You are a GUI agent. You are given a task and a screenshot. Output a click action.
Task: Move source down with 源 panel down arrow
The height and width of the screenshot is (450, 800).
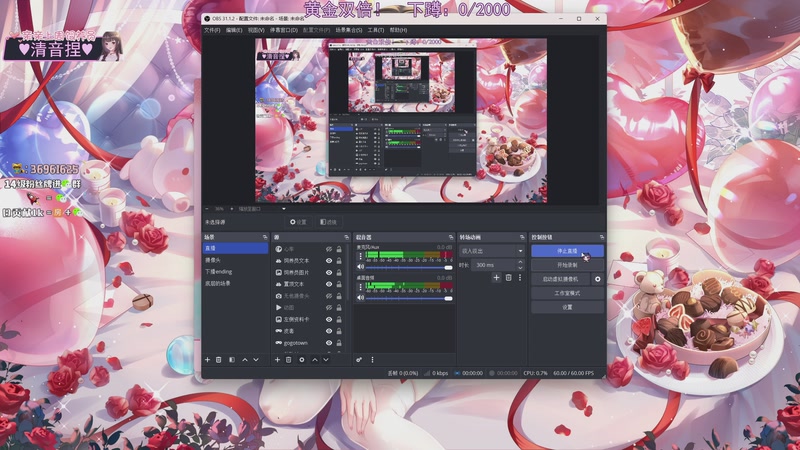pyautogui.click(x=326, y=360)
